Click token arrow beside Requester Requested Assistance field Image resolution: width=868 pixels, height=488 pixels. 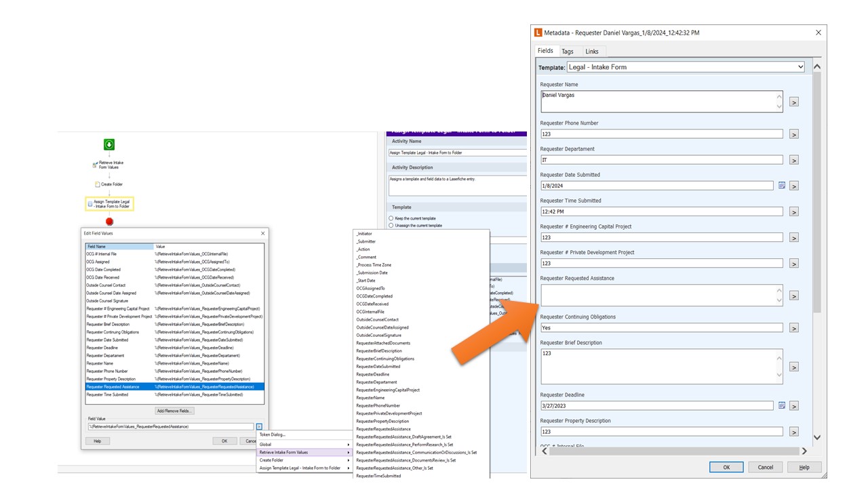coord(794,296)
